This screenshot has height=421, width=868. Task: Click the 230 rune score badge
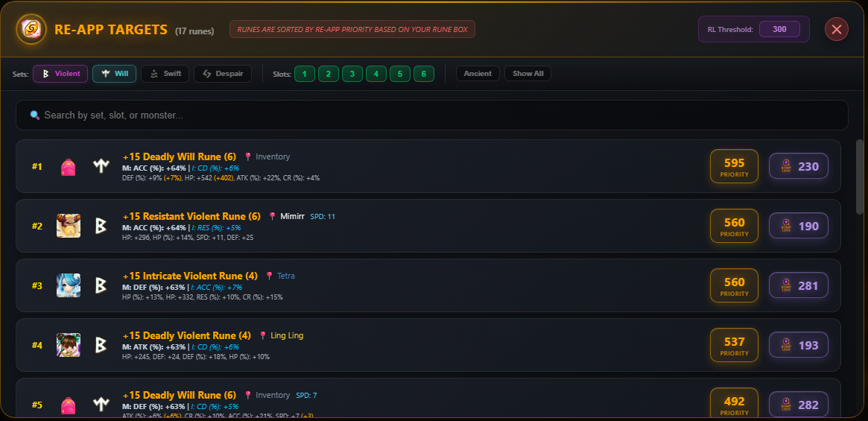(798, 166)
